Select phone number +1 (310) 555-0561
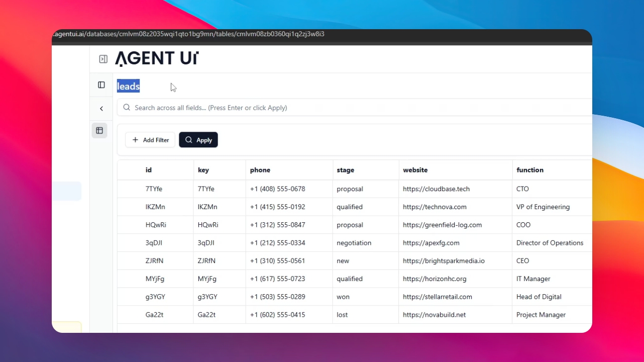644x362 pixels. (x=278, y=261)
